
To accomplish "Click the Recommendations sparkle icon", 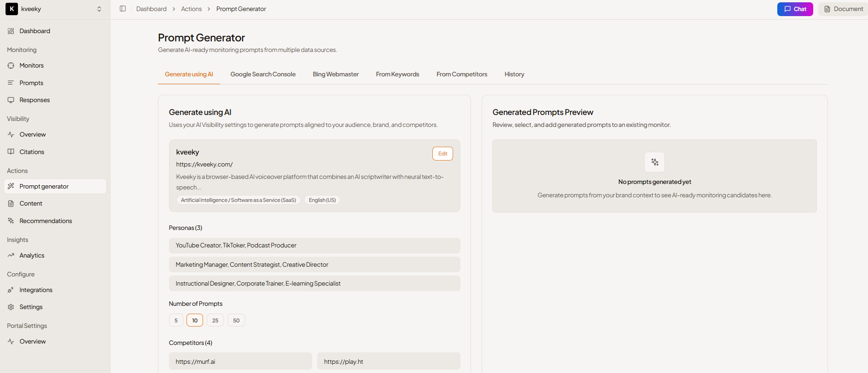I will pos(11,221).
